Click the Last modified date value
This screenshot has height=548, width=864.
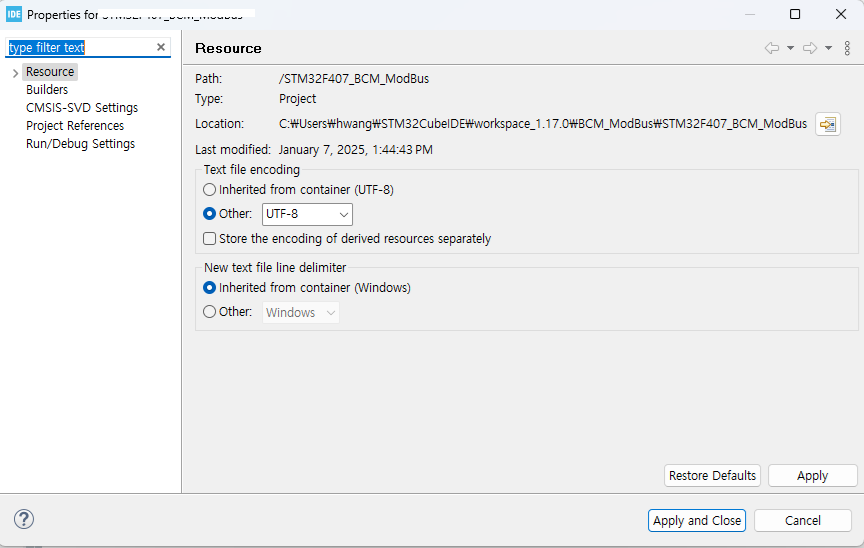[355, 150]
